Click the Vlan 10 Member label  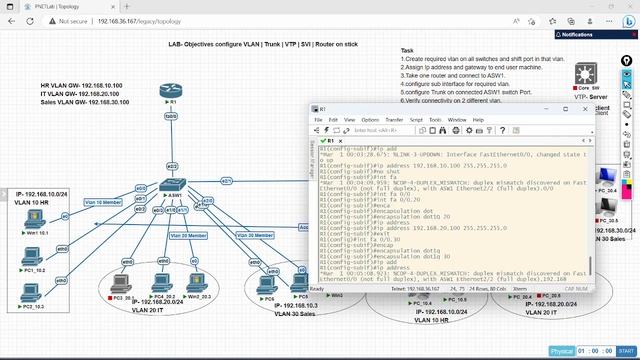coord(103,202)
